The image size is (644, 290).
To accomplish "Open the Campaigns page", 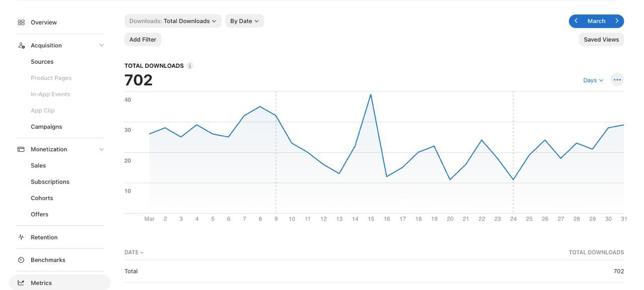I will (46, 127).
